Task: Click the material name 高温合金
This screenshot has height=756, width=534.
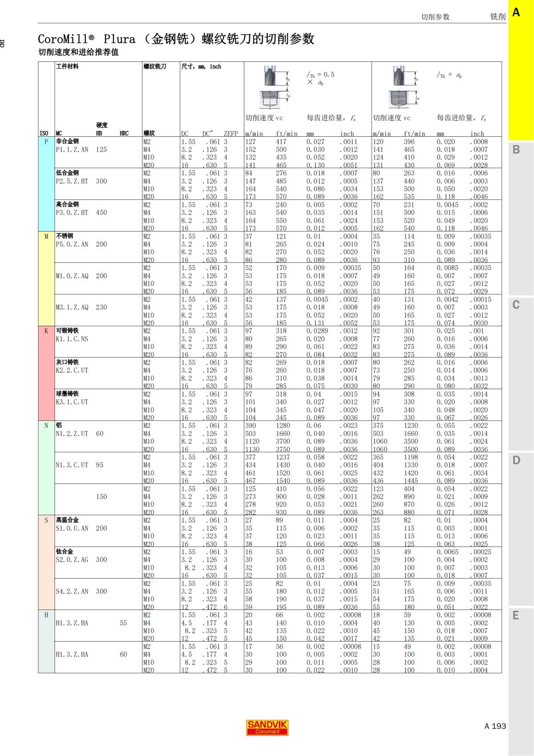Action: coord(67,520)
